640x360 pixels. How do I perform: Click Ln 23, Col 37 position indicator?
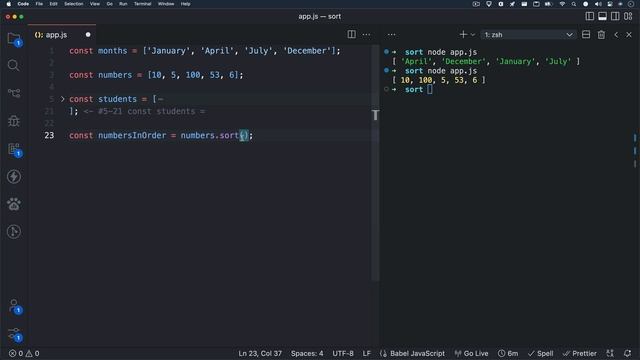point(260,353)
